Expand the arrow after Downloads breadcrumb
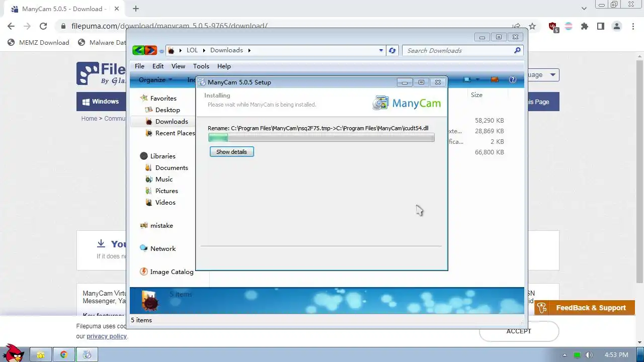 tap(249, 50)
